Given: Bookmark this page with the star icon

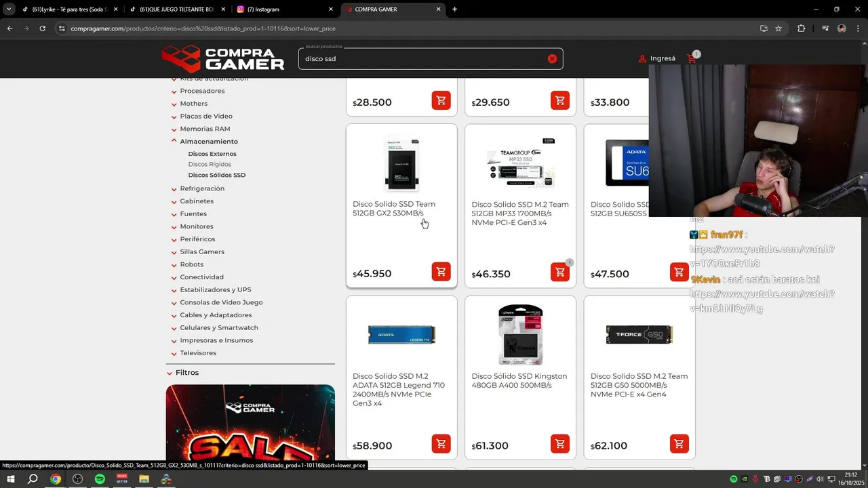Looking at the screenshot, I should (778, 28).
